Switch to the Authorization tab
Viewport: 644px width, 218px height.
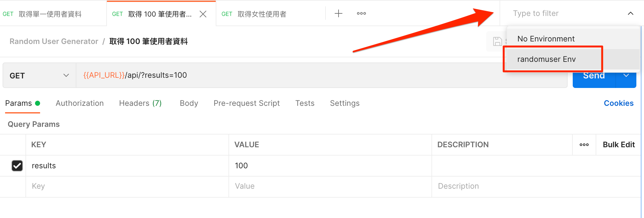pos(80,103)
